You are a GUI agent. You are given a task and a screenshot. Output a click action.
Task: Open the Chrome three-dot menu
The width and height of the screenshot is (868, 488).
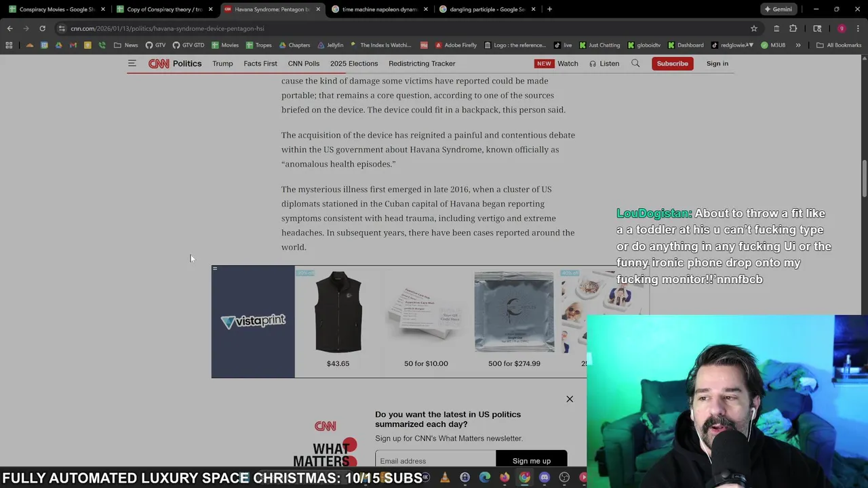(x=858, y=28)
